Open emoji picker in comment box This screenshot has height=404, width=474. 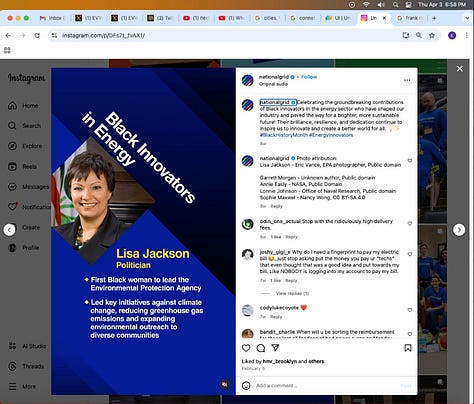[246, 386]
